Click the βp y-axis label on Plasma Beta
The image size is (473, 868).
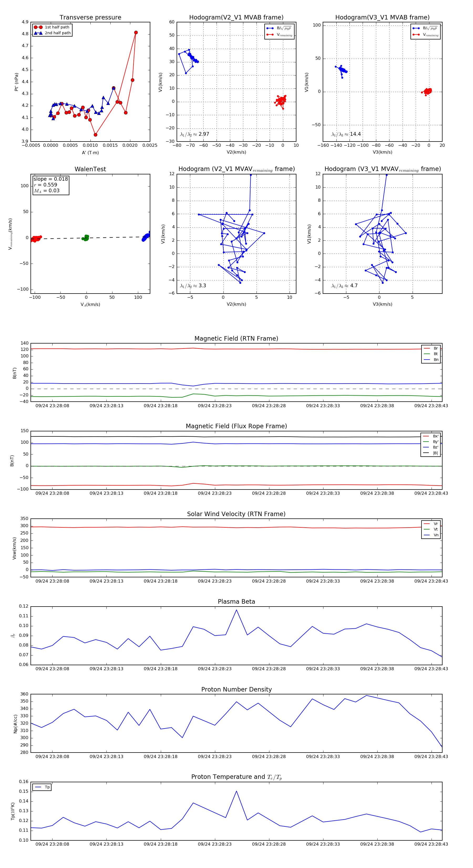point(13,635)
